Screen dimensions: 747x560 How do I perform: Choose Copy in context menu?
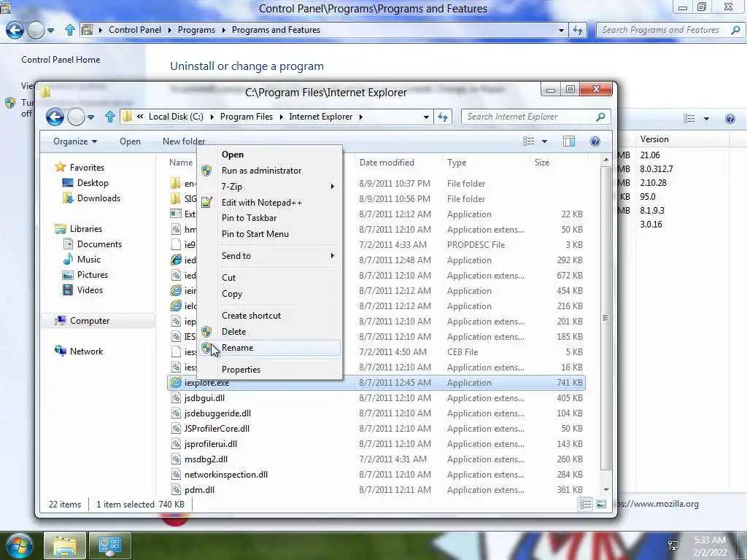270,294
